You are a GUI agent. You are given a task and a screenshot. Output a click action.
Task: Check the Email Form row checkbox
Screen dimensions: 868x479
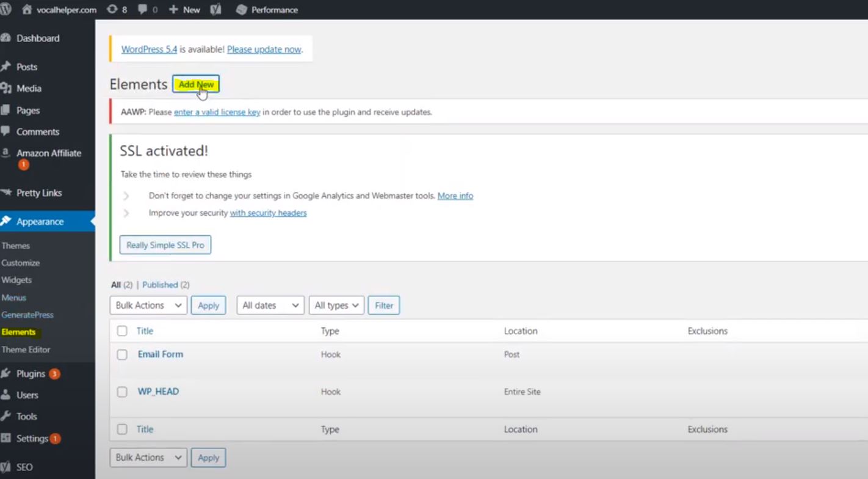pyautogui.click(x=122, y=354)
